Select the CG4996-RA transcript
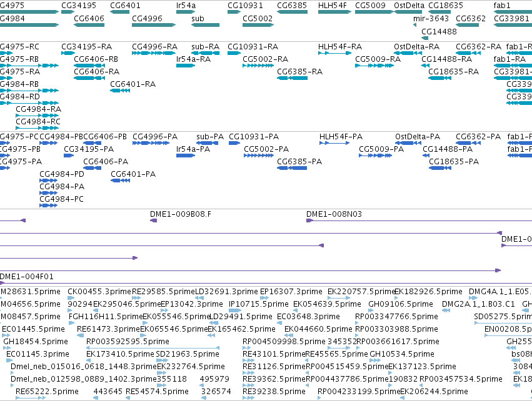Viewport: 532px width, 401px height. 154,53
